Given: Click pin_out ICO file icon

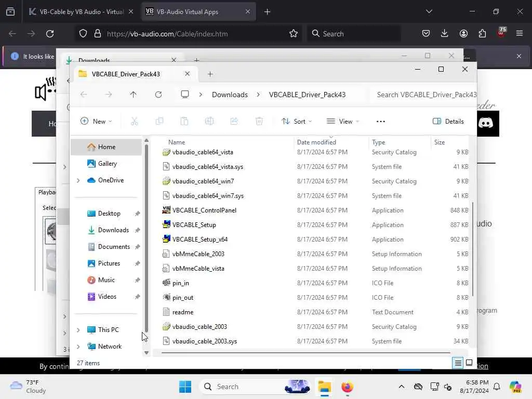Looking at the screenshot, I should pos(166,297).
